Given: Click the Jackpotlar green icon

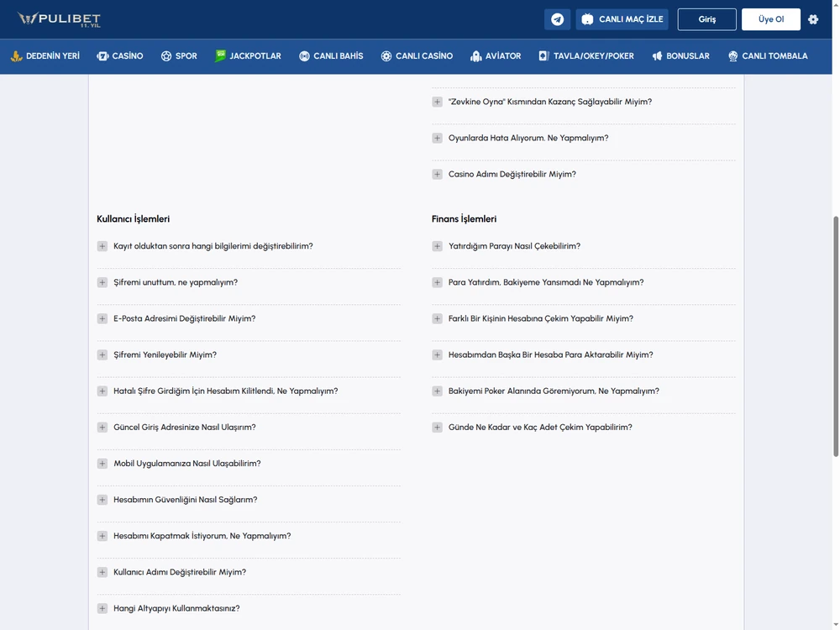Looking at the screenshot, I should pyautogui.click(x=220, y=55).
